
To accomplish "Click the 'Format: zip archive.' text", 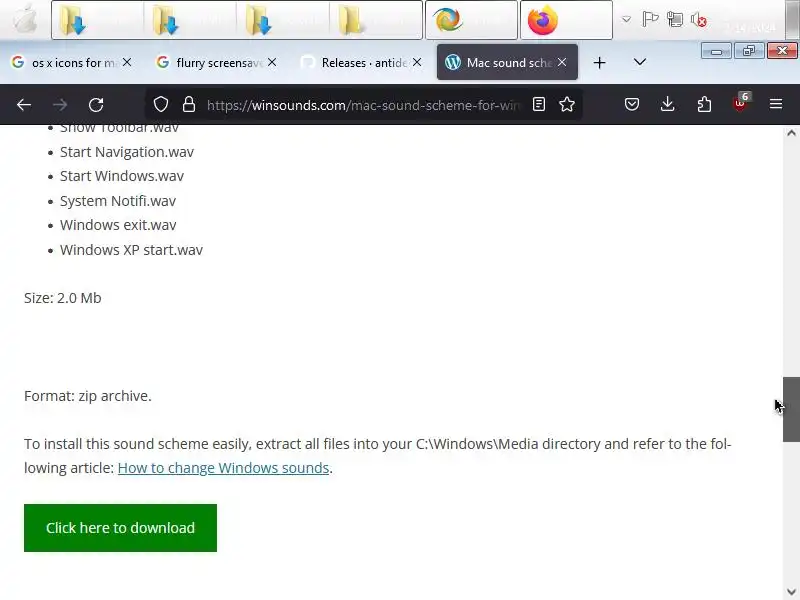I will click(88, 396).
